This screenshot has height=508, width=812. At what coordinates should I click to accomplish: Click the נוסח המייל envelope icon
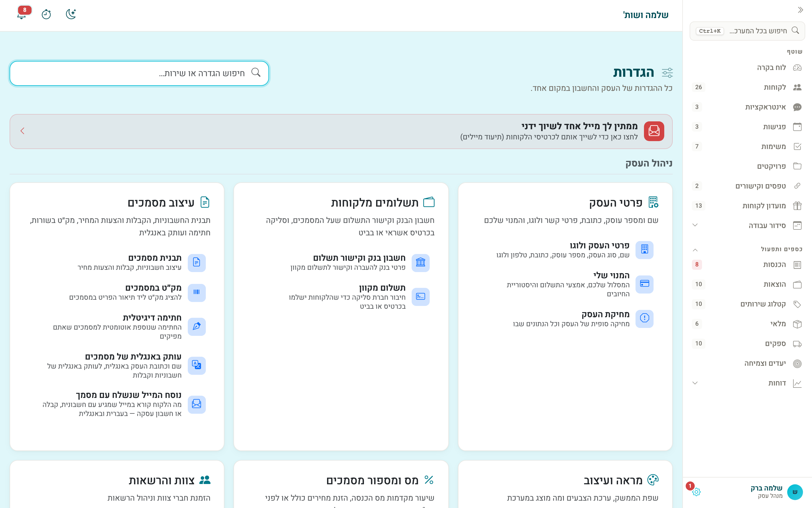pyautogui.click(x=197, y=404)
